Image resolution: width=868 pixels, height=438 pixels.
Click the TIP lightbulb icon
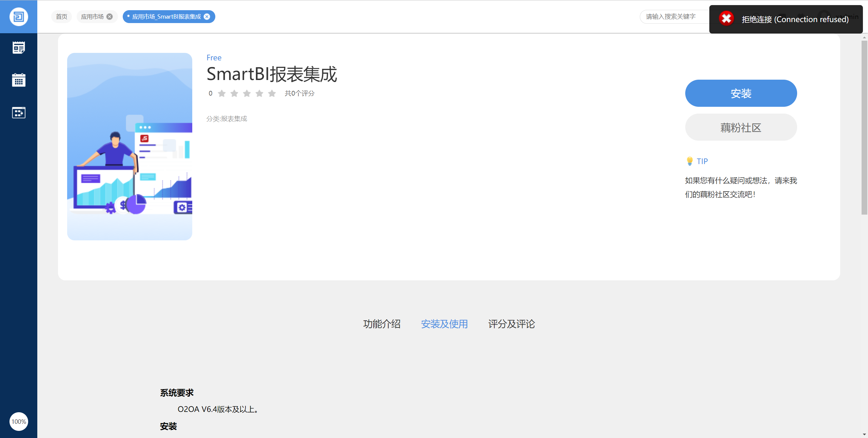point(690,161)
